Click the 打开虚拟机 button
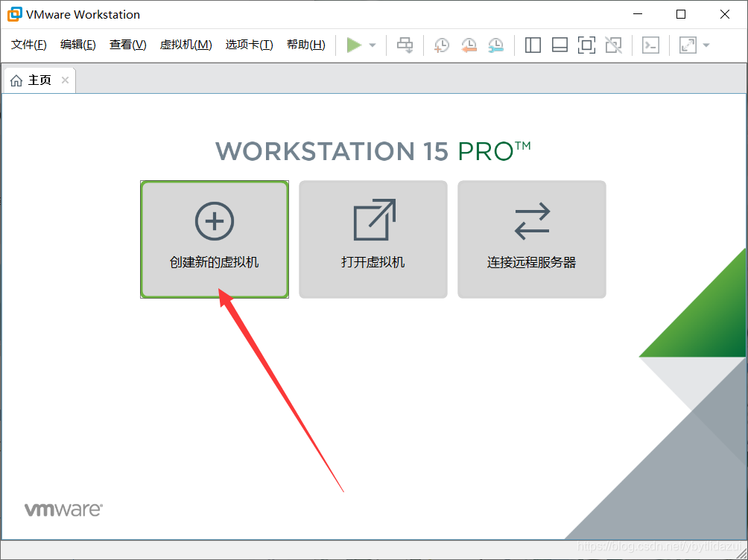This screenshot has height=560, width=748. click(x=373, y=240)
